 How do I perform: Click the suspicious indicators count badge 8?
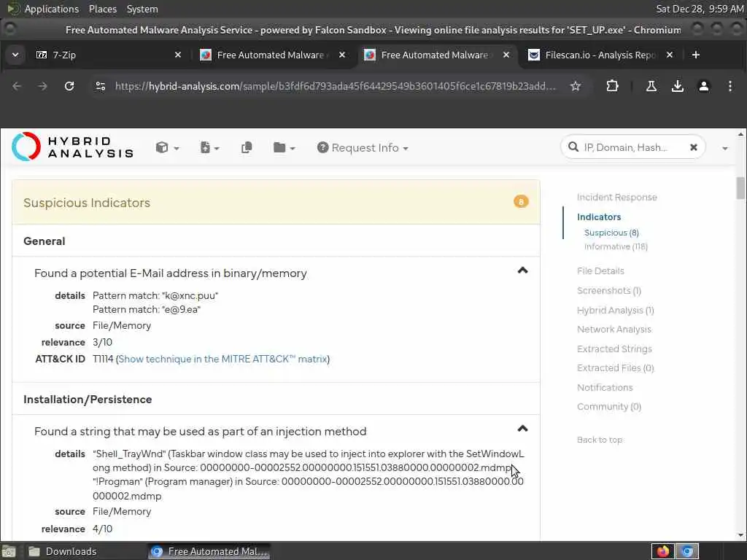click(521, 202)
